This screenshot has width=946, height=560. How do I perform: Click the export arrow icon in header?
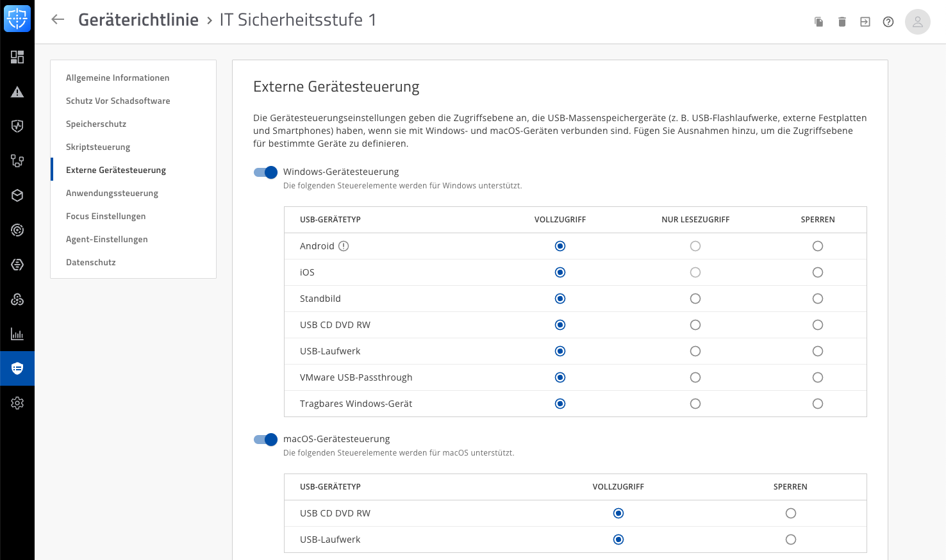[x=865, y=22]
